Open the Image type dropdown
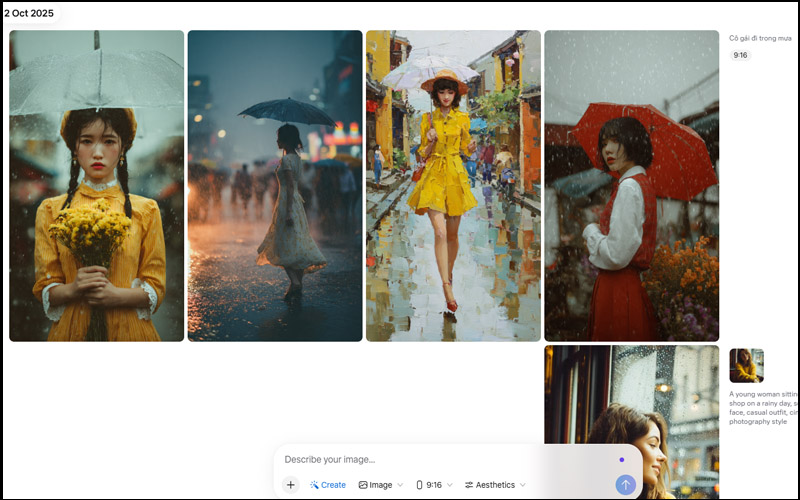 [380, 485]
